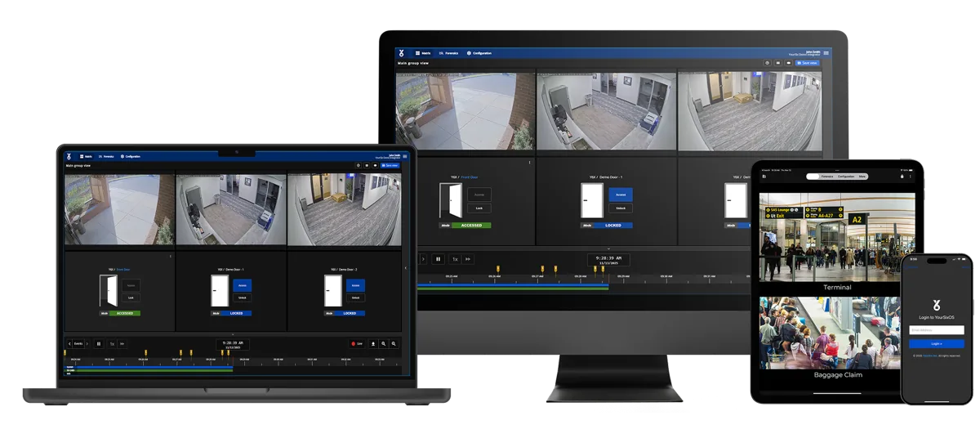Pause playback on the monitor
This screenshot has width=980, height=425.
(438, 259)
